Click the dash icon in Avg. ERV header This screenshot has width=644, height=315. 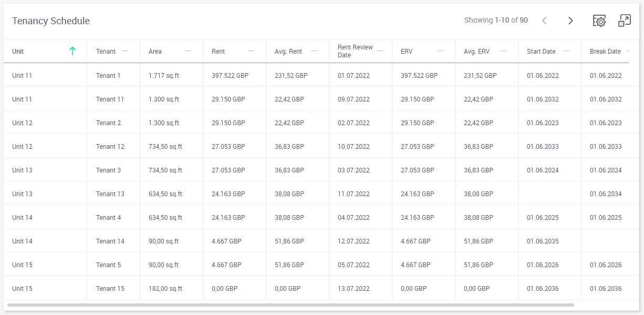pos(503,51)
